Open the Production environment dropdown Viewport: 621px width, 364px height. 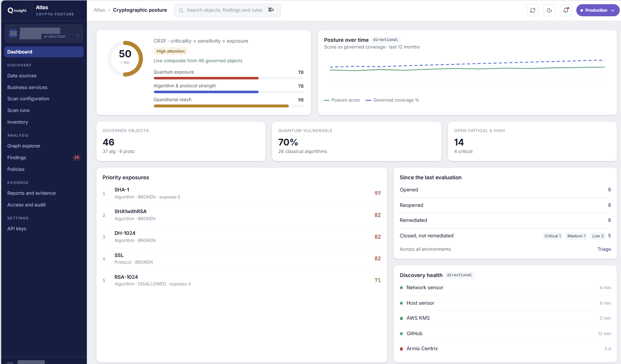click(x=598, y=10)
